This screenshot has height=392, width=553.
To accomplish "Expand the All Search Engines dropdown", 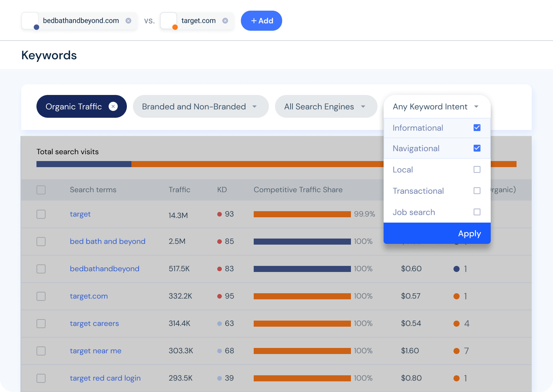I will tap(326, 106).
